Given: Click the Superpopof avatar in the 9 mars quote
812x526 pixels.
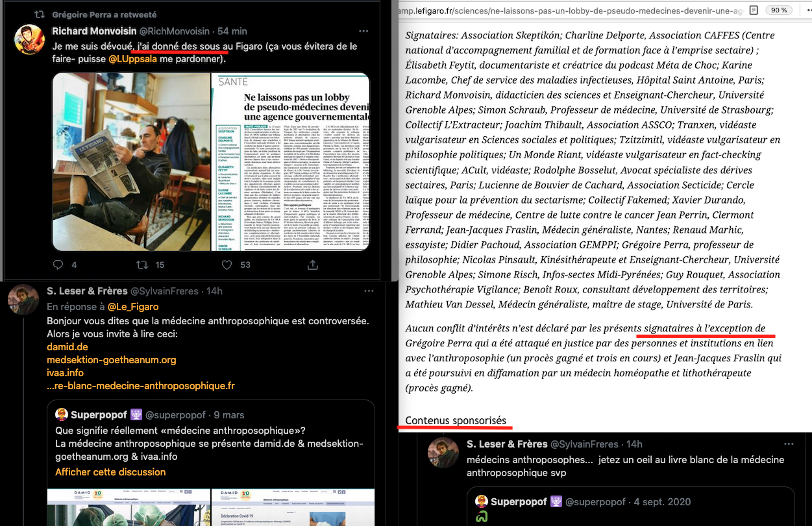Looking at the screenshot, I should [x=62, y=415].
